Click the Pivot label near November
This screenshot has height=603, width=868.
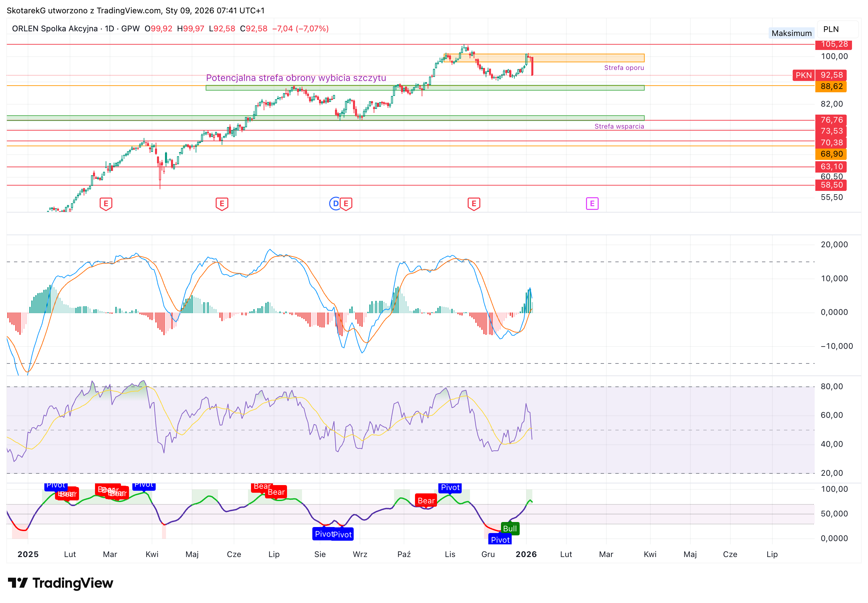450,488
